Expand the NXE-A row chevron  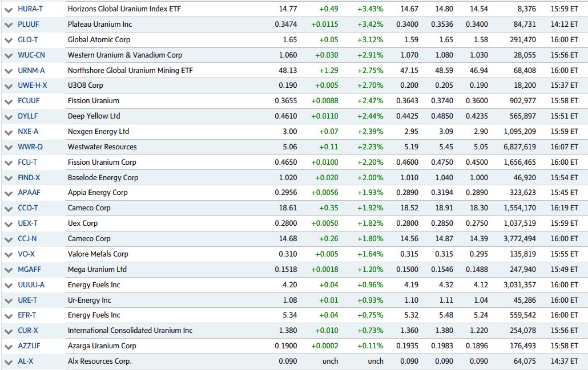coord(8,132)
